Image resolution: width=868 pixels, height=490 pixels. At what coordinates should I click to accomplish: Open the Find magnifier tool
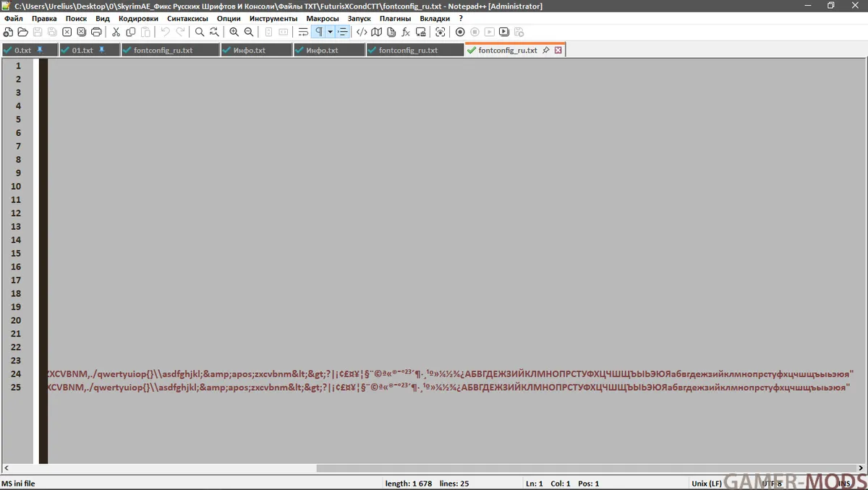[x=200, y=32]
